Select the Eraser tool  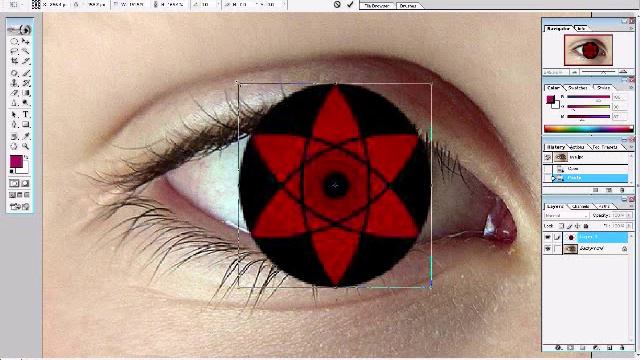click(x=14, y=93)
